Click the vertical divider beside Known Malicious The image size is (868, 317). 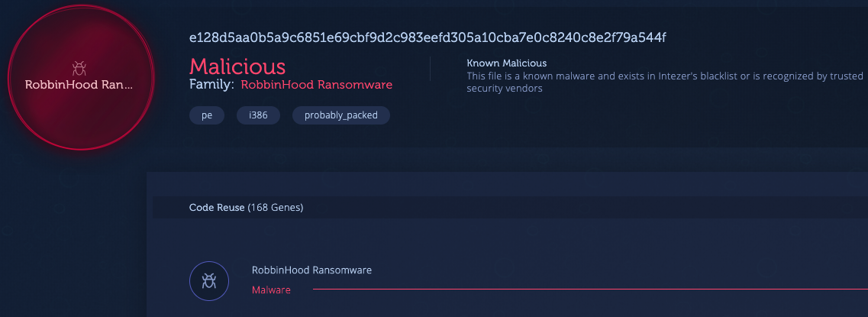(431, 69)
